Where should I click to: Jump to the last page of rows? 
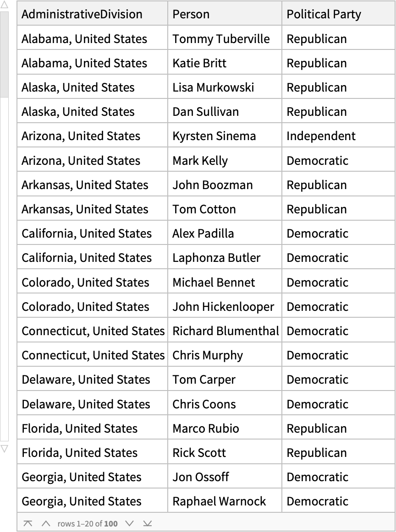click(x=147, y=523)
